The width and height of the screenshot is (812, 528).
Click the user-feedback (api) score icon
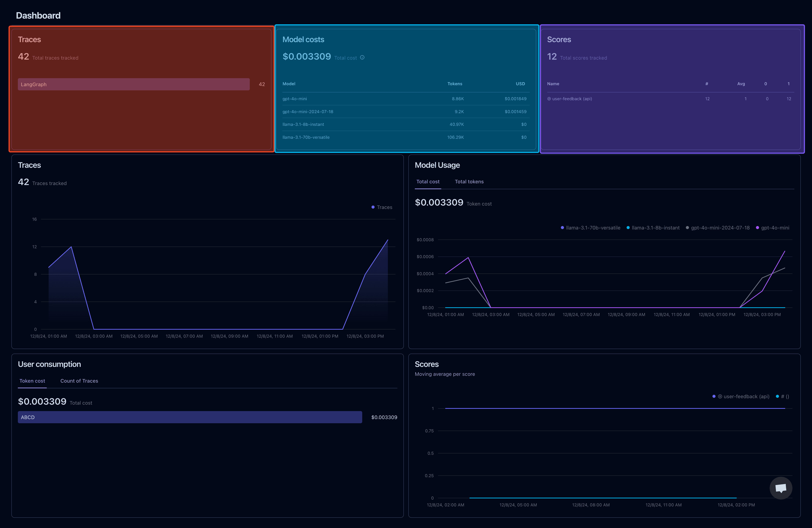549,99
